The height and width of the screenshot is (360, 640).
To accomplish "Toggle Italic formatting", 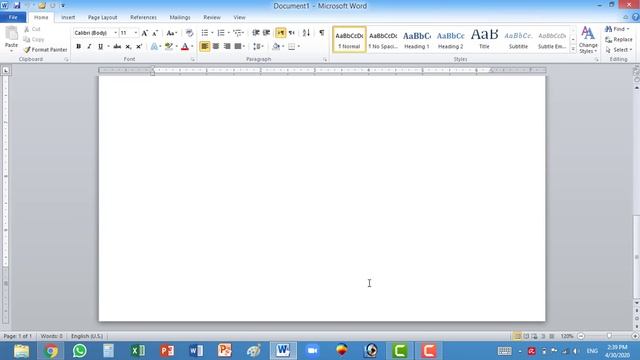I will point(89,47).
